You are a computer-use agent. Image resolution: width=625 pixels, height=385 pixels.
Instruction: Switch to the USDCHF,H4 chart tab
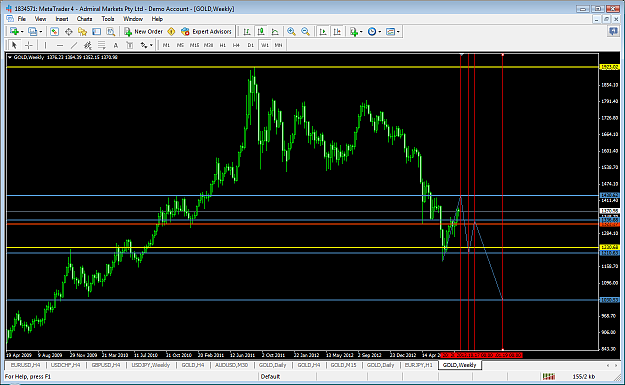pos(66,365)
